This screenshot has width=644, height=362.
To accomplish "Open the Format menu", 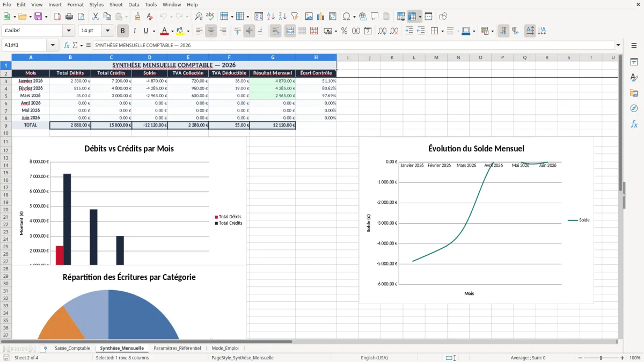I will 76,4.
